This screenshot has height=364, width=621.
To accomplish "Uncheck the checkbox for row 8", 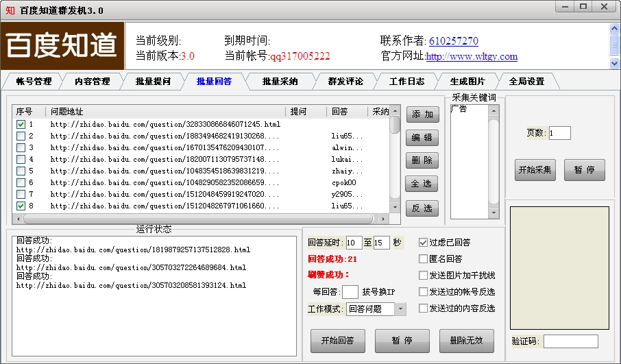I will tap(21, 206).
